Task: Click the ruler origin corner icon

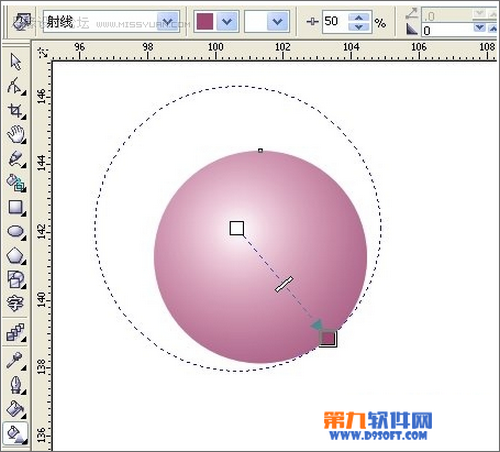Action: pos(43,52)
